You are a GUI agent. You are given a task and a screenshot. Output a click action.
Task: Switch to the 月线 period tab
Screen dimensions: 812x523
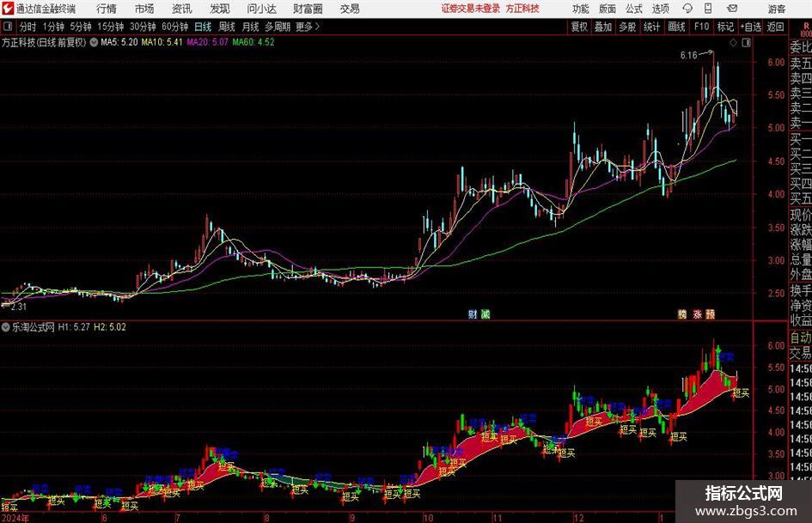(250, 27)
